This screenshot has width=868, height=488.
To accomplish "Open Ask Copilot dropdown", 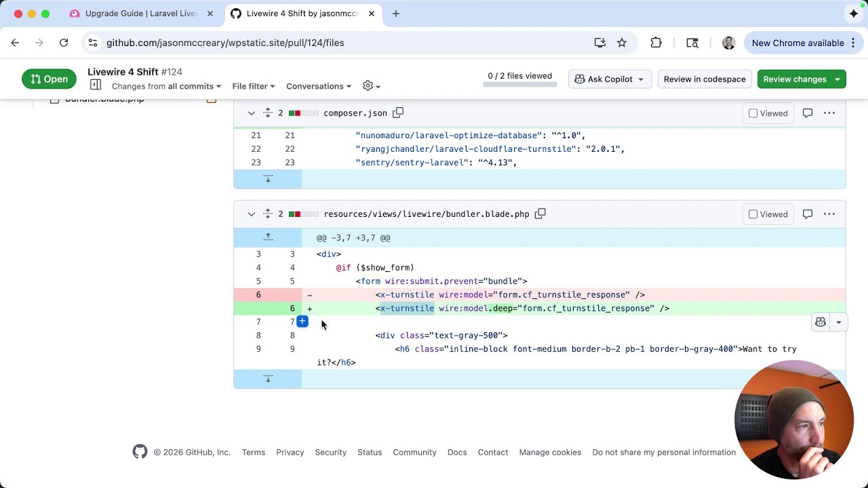I will click(x=610, y=79).
